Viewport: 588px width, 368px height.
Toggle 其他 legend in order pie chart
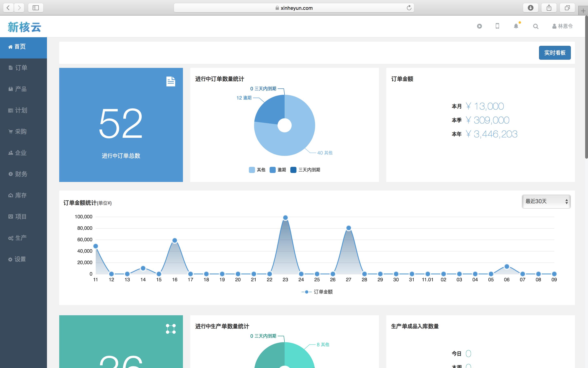[257, 170]
